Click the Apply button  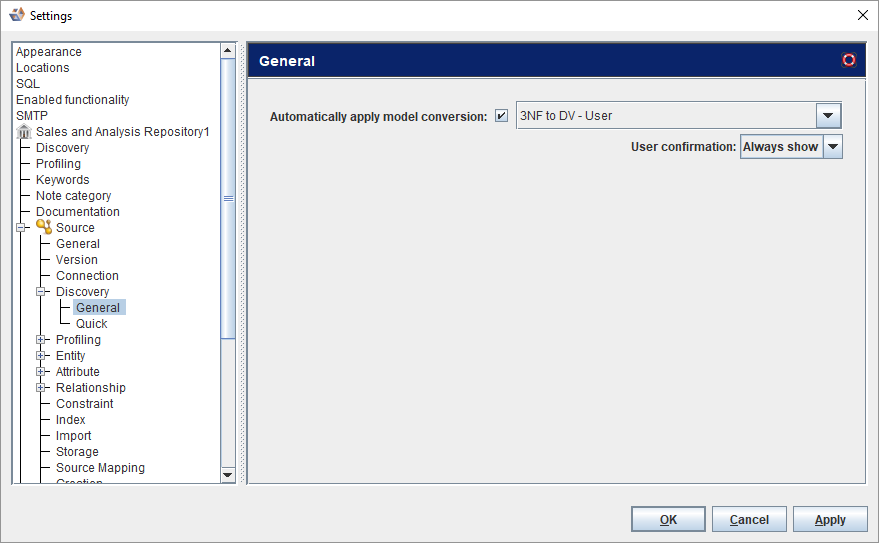point(830,520)
